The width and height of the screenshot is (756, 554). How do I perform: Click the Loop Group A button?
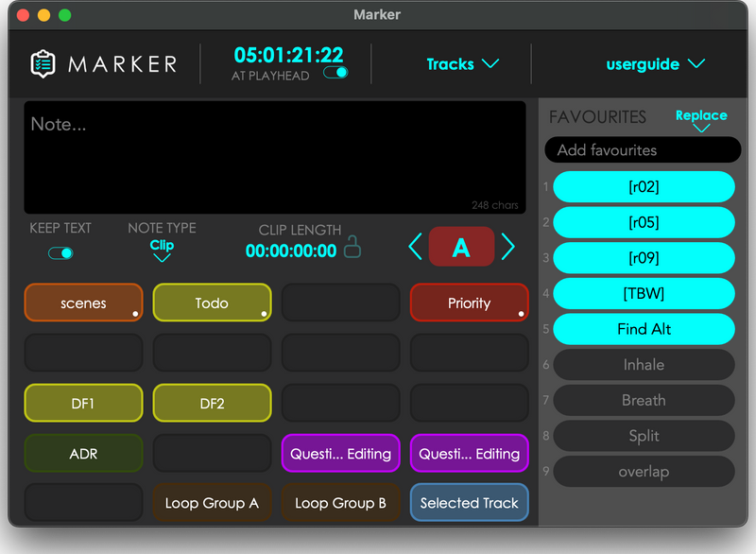[x=212, y=502]
